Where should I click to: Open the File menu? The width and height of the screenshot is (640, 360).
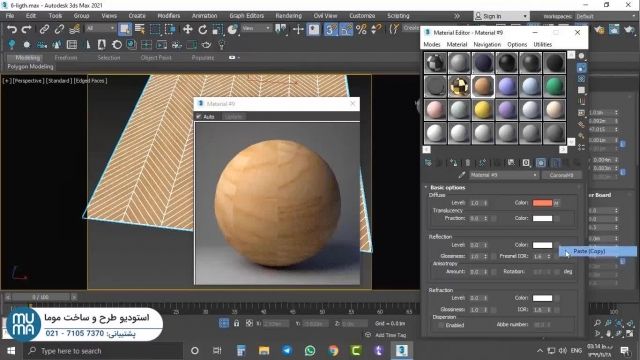click(x=10, y=16)
